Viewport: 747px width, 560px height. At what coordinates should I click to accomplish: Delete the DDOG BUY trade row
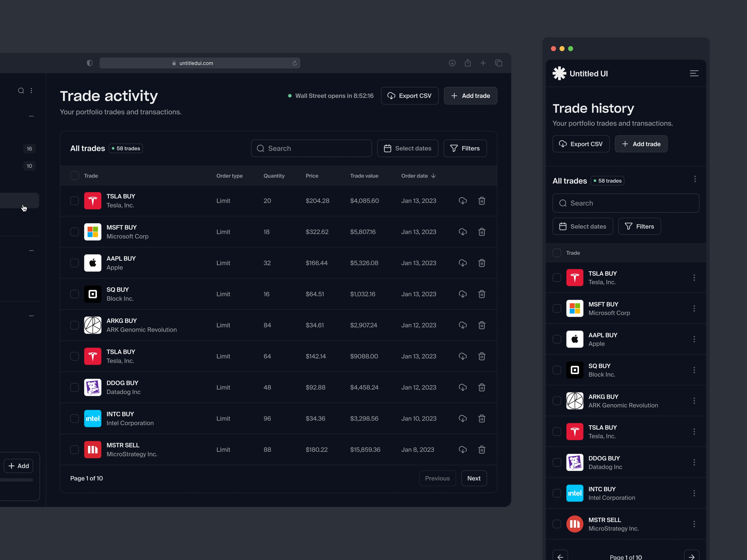point(482,387)
